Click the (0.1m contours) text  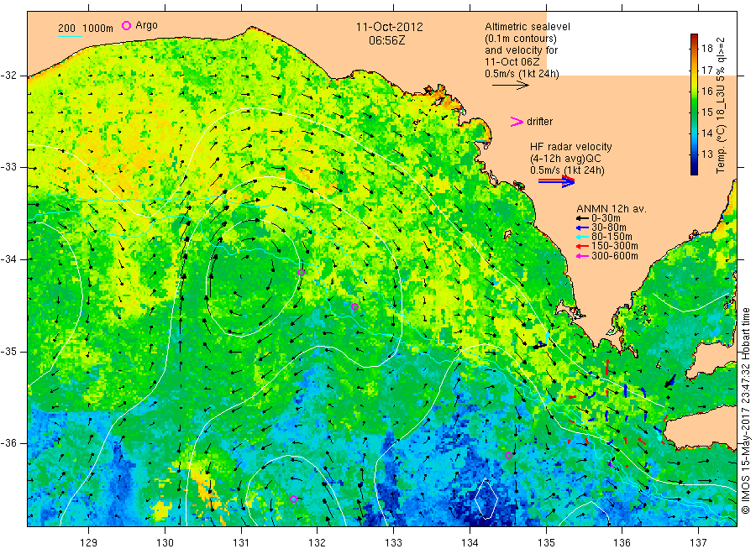(x=521, y=39)
